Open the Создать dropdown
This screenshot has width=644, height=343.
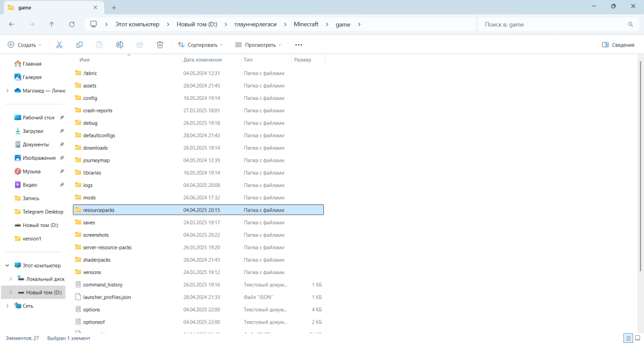24,45
